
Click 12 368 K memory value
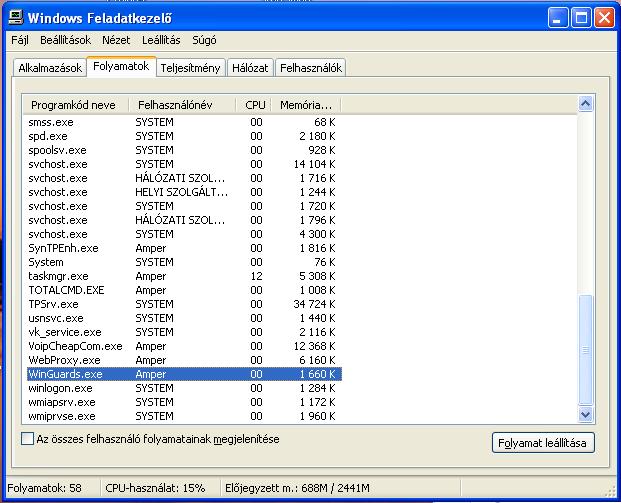314,346
